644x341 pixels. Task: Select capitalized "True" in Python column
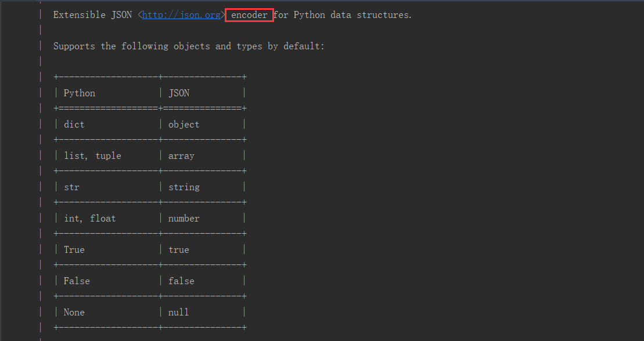(74, 250)
